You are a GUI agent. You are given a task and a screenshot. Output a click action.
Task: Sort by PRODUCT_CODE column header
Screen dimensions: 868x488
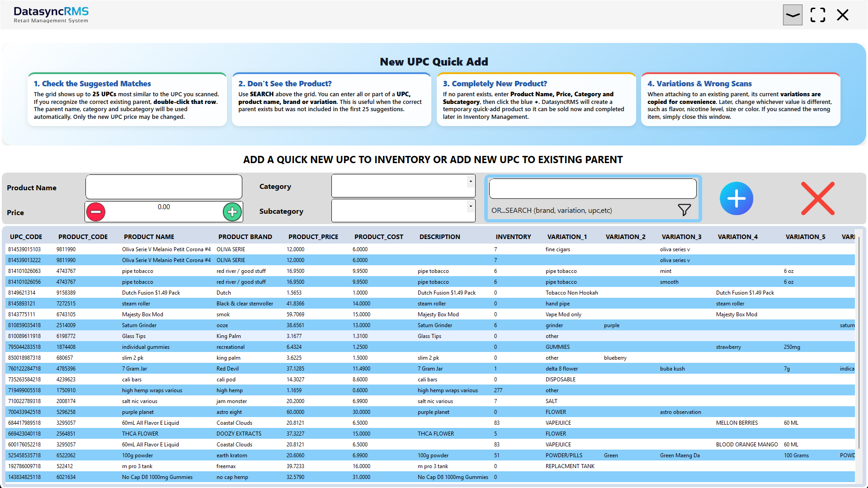pos(83,237)
